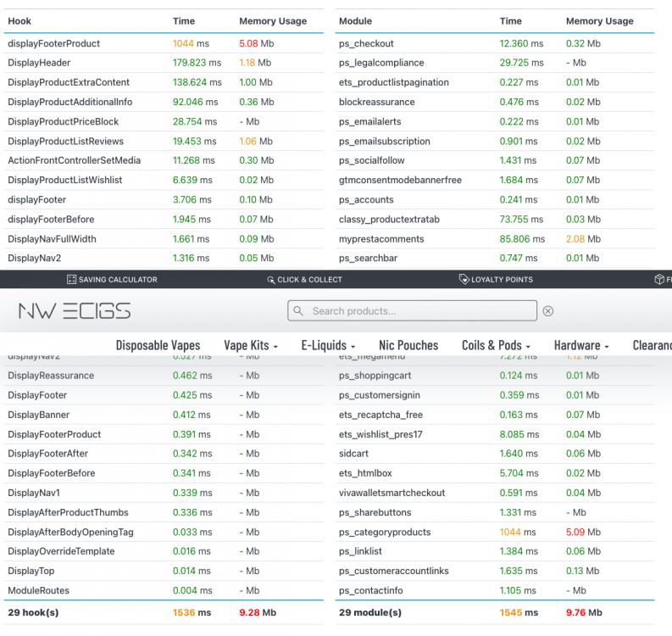The image size is (672, 636).
Task: Click the 29 module(s) total label
Action: (x=369, y=612)
